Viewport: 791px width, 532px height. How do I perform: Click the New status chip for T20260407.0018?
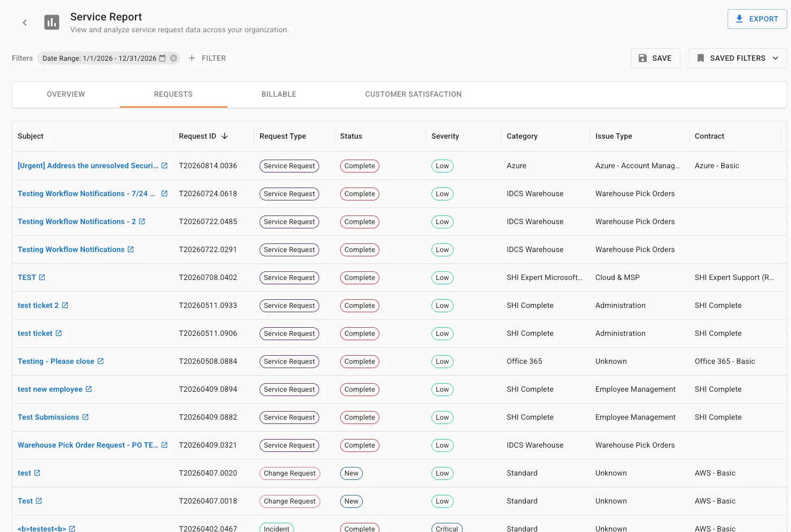click(x=351, y=501)
